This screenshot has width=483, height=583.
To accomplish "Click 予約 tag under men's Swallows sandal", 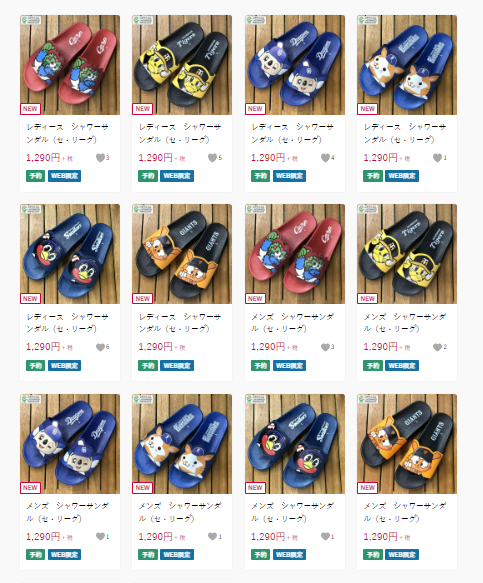I will (x=260, y=554).
